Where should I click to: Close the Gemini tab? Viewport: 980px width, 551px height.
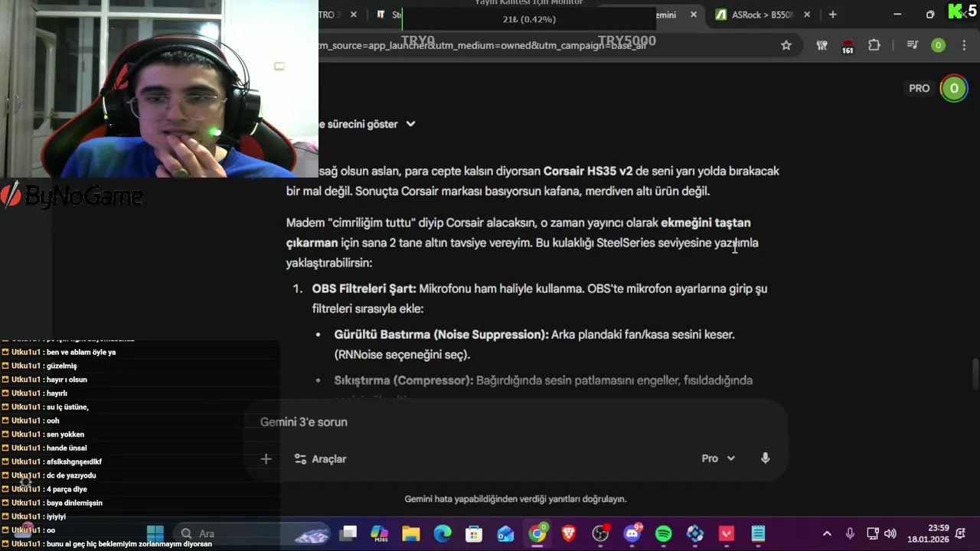694,15
